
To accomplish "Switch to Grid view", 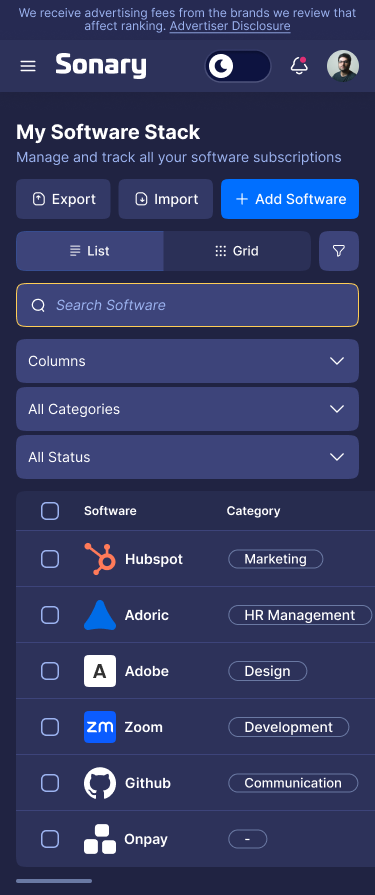I will (237, 251).
